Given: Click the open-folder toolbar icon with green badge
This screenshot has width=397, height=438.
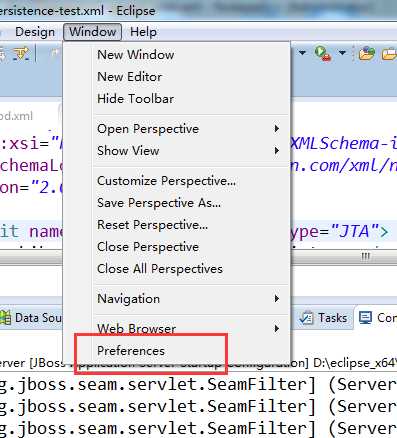Looking at the screenshot, I should 366,54.
